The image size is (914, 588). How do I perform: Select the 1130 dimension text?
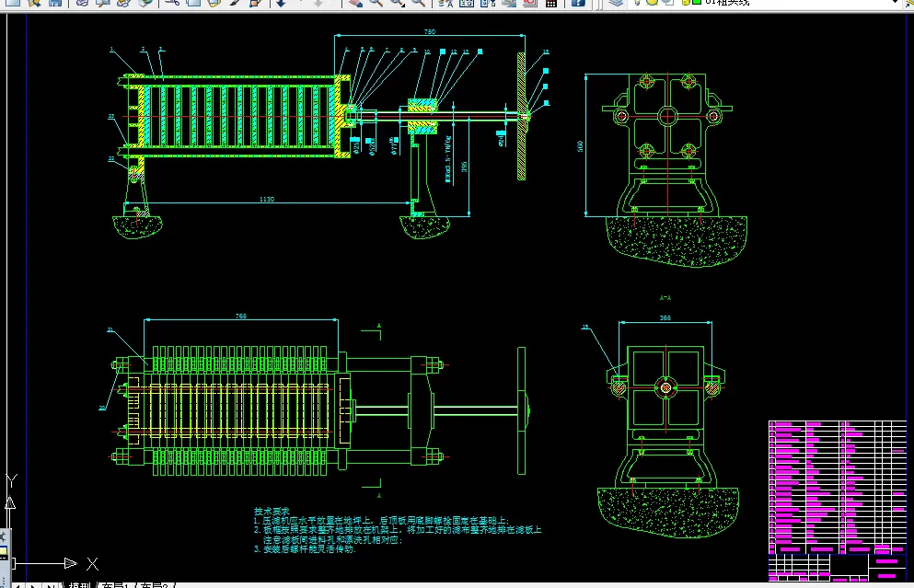[266, 200]
